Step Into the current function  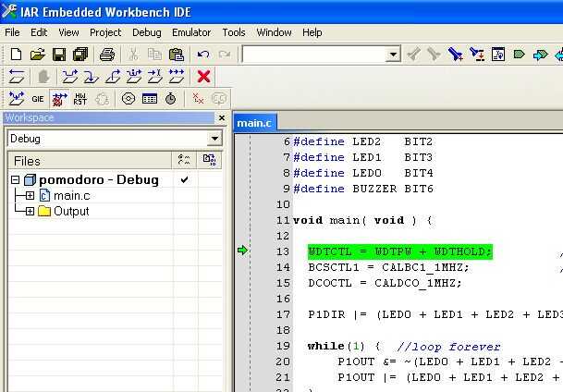coord(92,77)
